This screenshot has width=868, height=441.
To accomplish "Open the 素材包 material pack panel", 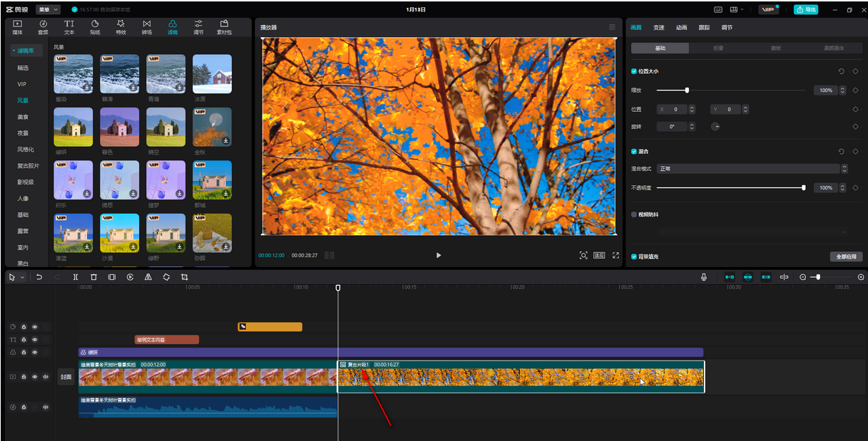I will (x=224, y=27).
